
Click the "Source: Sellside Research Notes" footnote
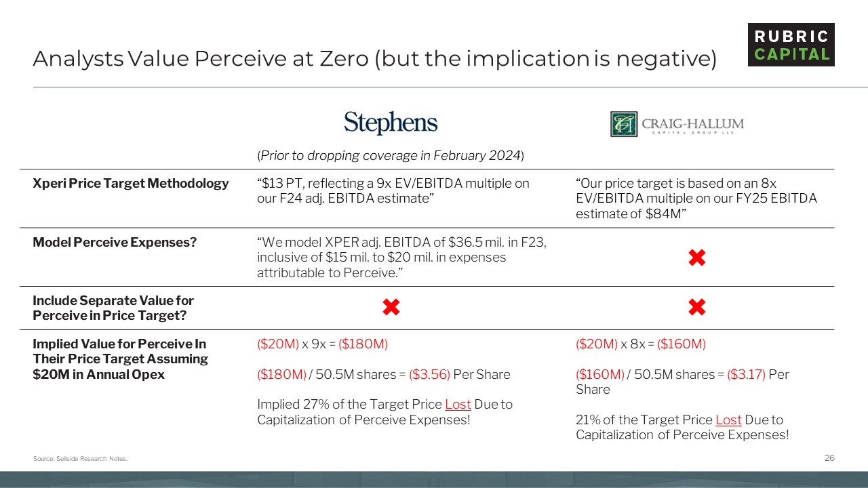click(80, 459)
